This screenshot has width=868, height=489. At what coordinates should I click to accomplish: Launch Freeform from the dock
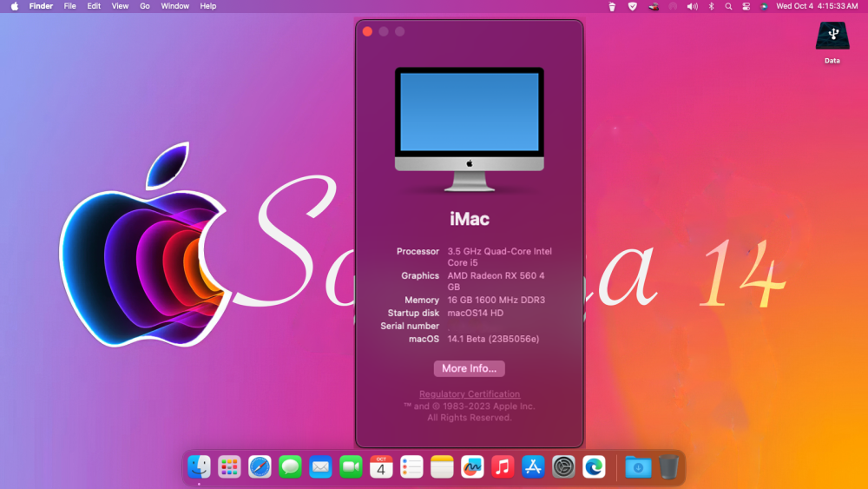tap(472, 466)
